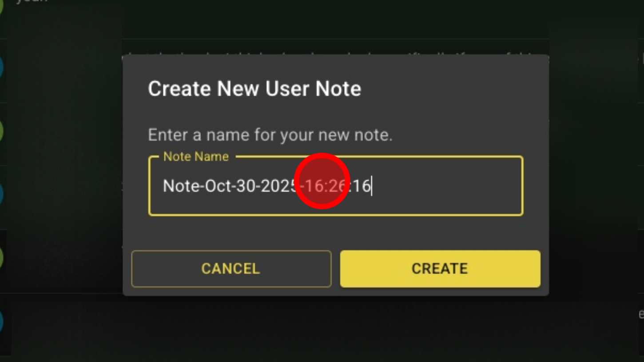Place cursor at end of note name text
Screen dimensions: 644x362
point(372,186)
